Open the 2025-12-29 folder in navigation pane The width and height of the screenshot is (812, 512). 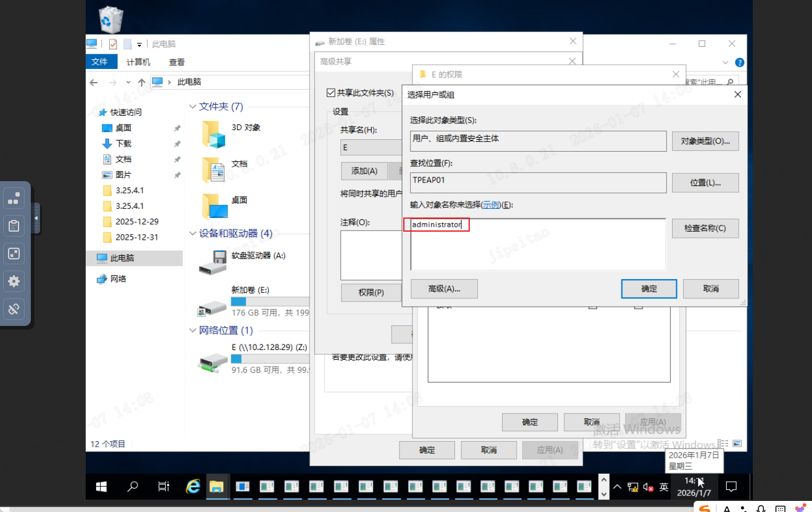[x=137, y=221]
